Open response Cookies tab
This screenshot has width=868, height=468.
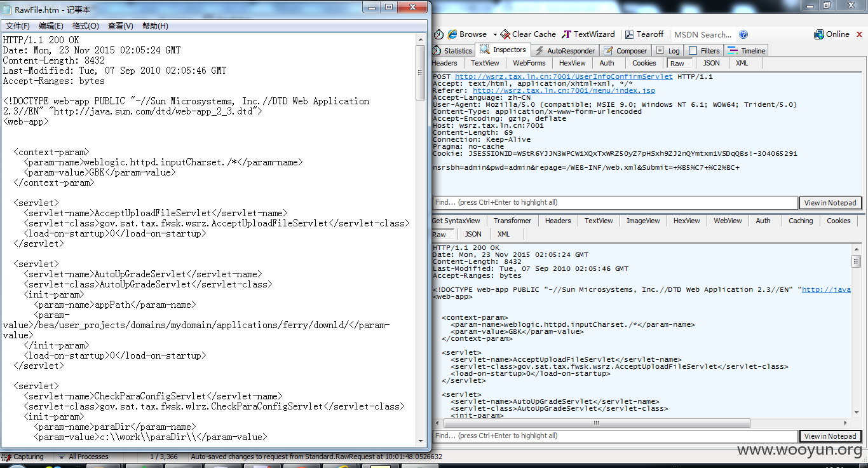tap(838, 221)
